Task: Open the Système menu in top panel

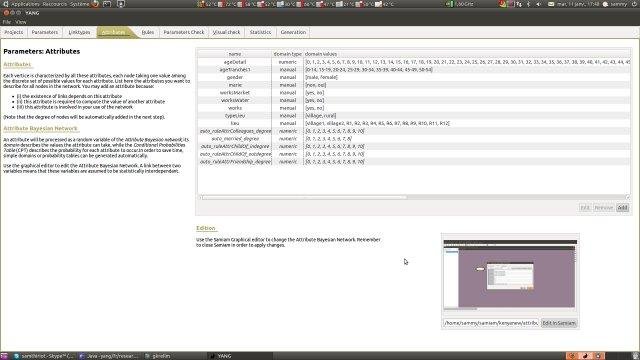Action: 80,4
